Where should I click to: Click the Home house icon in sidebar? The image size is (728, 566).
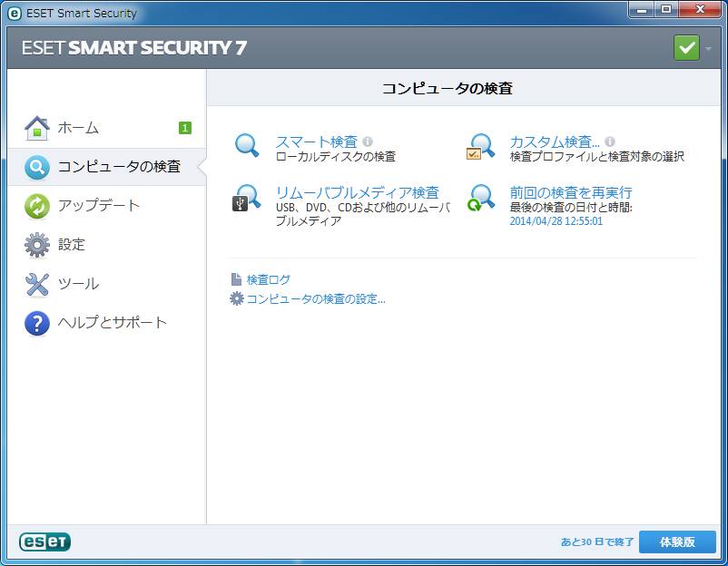(37, 128)
